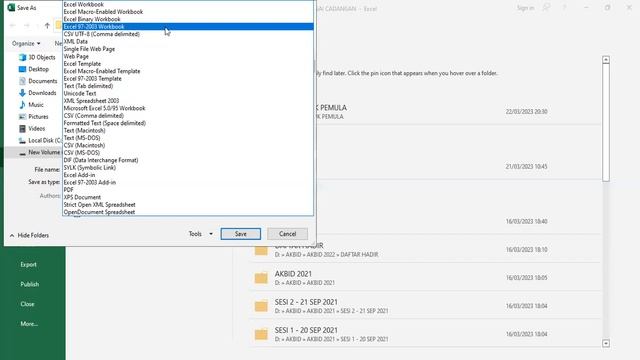Viewport: 640px width, 360px height.
Task: Select Excel 97-2003 Workbook file type
Action: (x=188, y=27)
